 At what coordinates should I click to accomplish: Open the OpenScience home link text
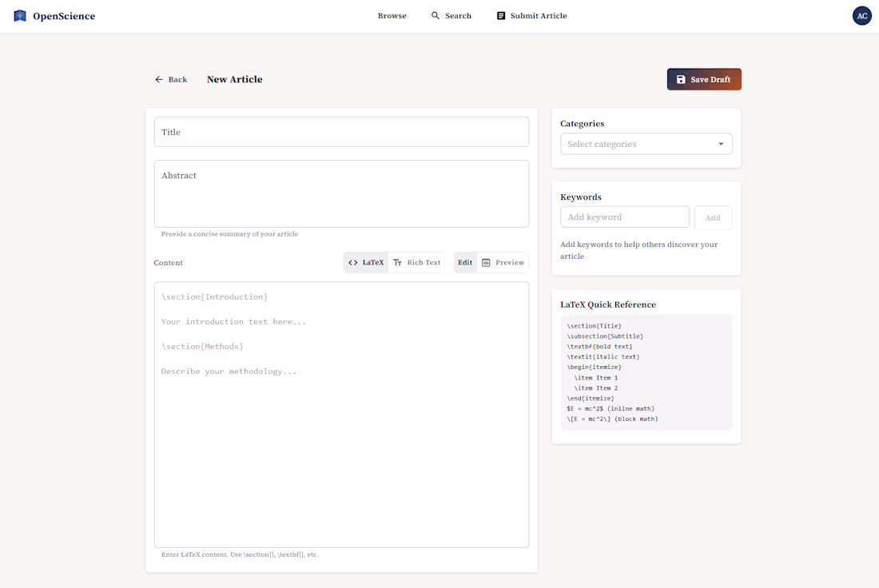tap(64, 16)
